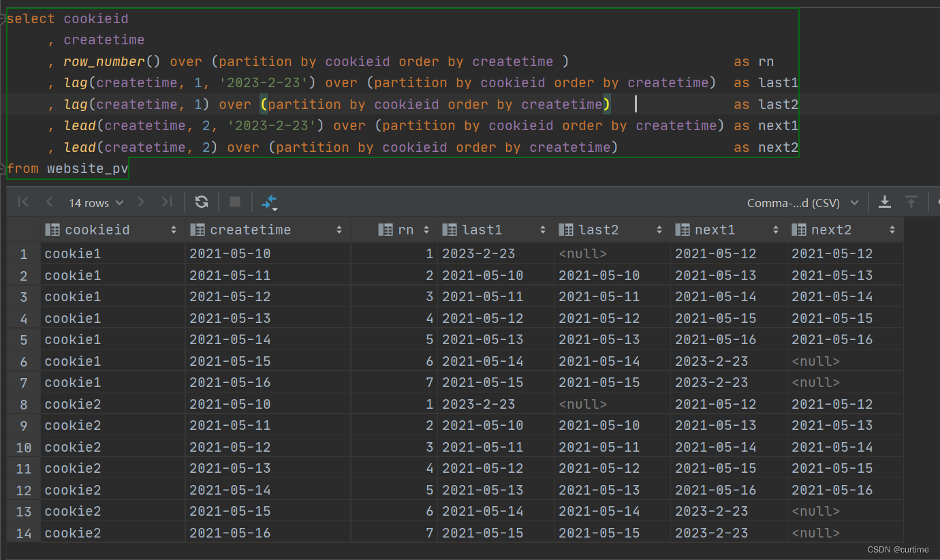Viewport: 940px width, 560px height.
Task: Click table icon of rn column header
Action: (x=385, y=230)
